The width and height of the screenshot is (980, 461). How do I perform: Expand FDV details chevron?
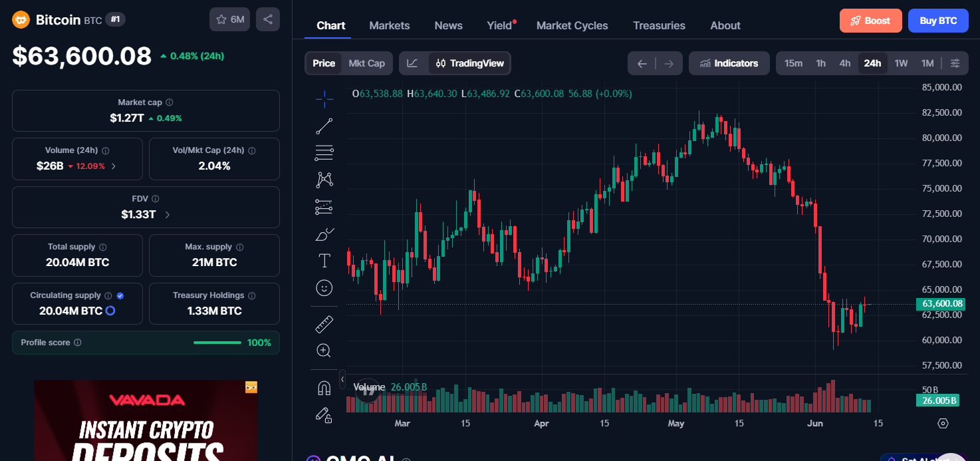coord(167,215)
